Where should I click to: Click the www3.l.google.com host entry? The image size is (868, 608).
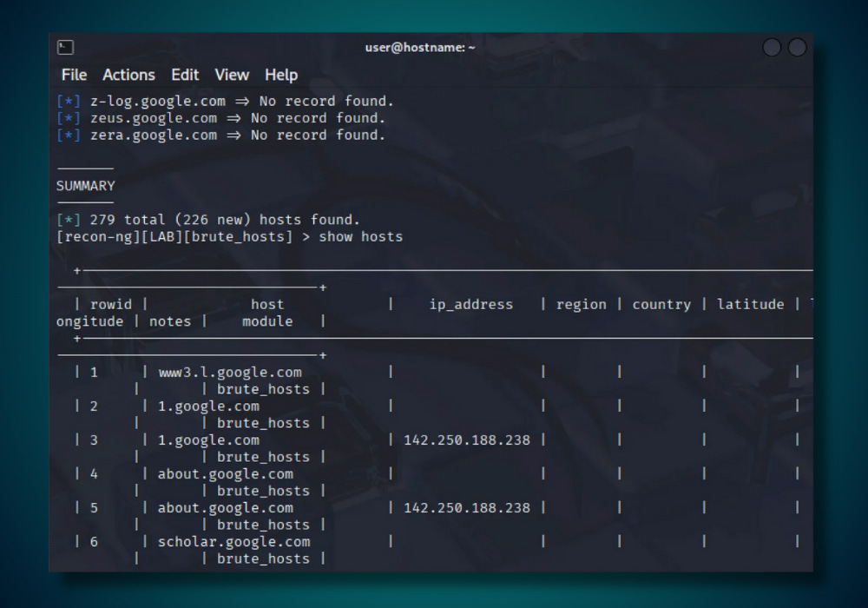(230, 373)
